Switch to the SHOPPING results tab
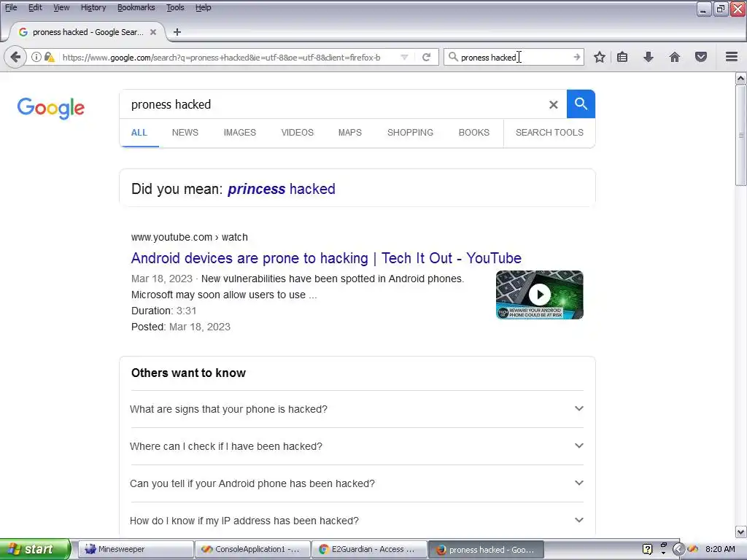747x560 pixels. pos(410,133)
